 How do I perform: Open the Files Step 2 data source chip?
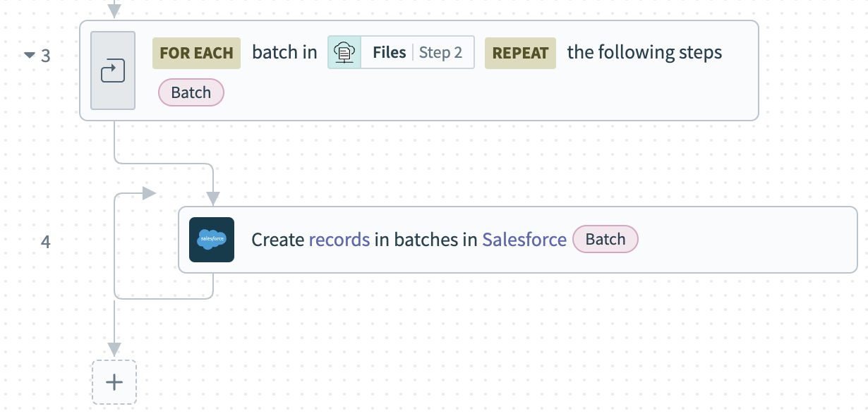pos(401,52)
